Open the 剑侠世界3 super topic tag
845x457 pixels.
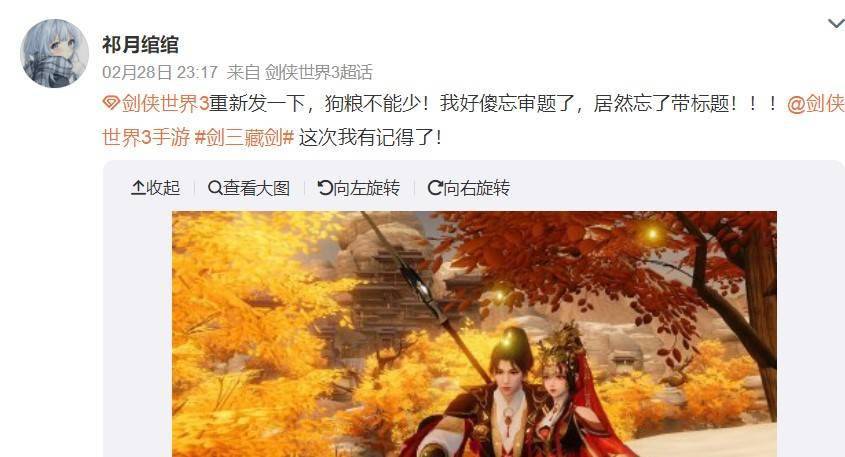tap(165, 103)
